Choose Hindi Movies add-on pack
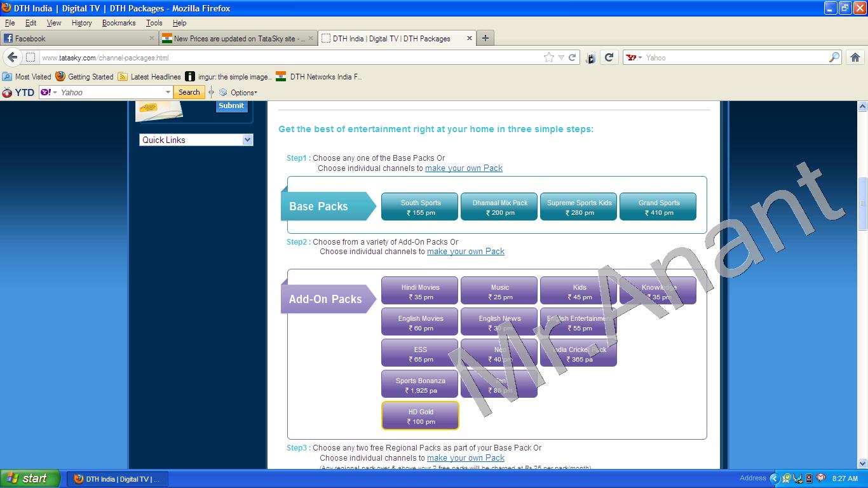The height and width of the screenshot is (488, 868). click(419, 291)
